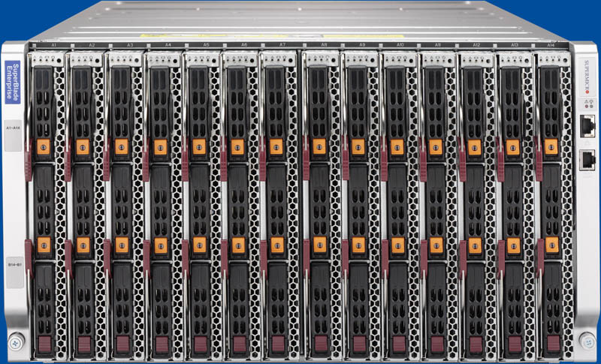The width and height of the screenshot is (601, 364).
Task: Click blade A8 upper orange drive latch
Action: coord(319,146)
